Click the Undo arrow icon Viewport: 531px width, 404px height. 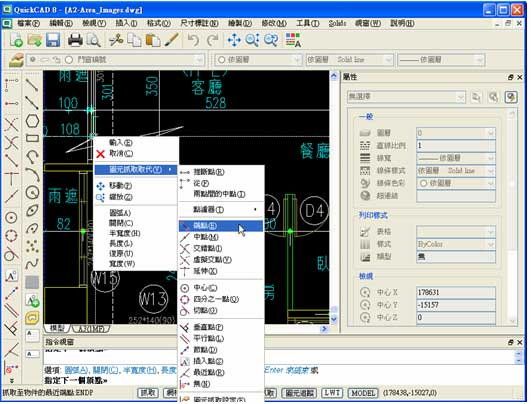(193, 40)
